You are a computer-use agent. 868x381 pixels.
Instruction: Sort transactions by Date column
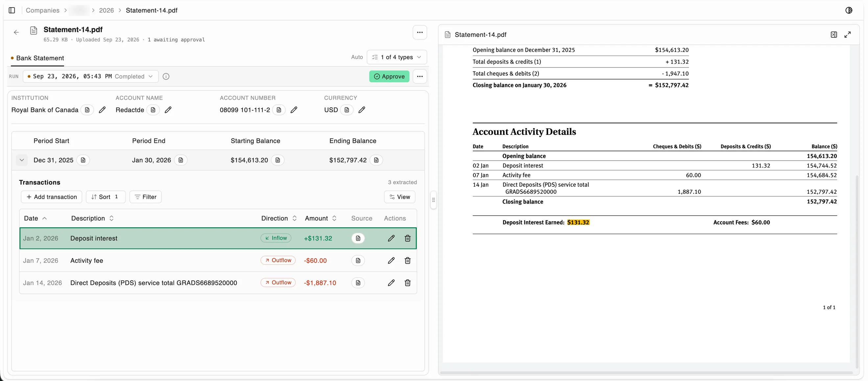pos(35,218)
